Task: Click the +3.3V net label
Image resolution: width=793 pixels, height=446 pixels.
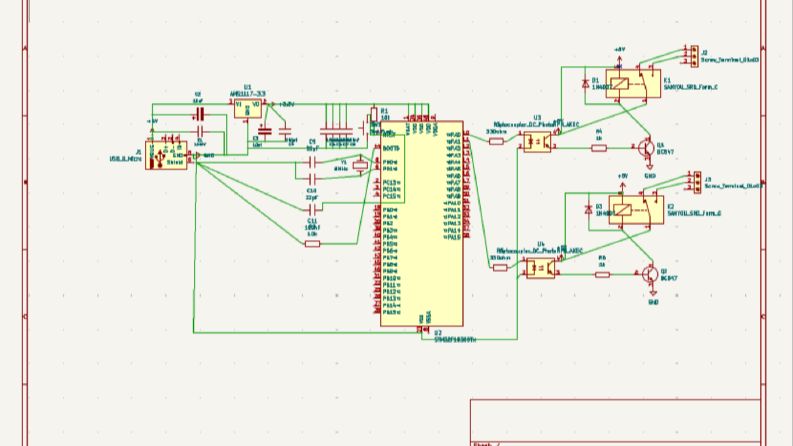Action: pos(286,105)
